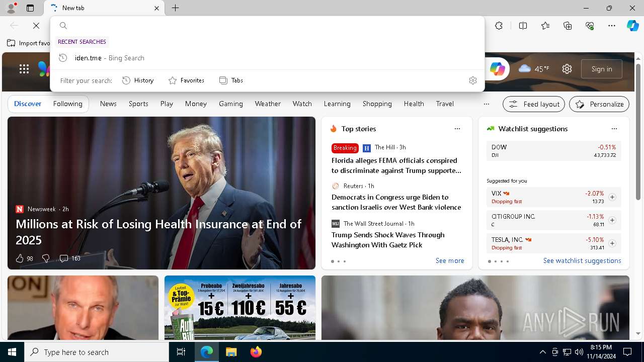Open the magazine subscription ad thumbnail
The image size is (644, 362).
(x=240, y=308)
